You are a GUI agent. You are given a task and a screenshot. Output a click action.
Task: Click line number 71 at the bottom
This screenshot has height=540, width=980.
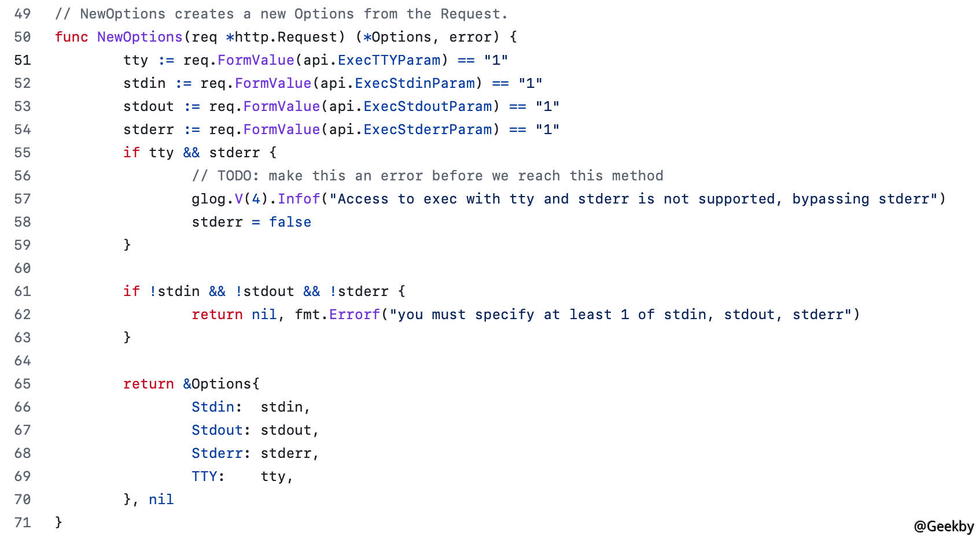(23, 523)
